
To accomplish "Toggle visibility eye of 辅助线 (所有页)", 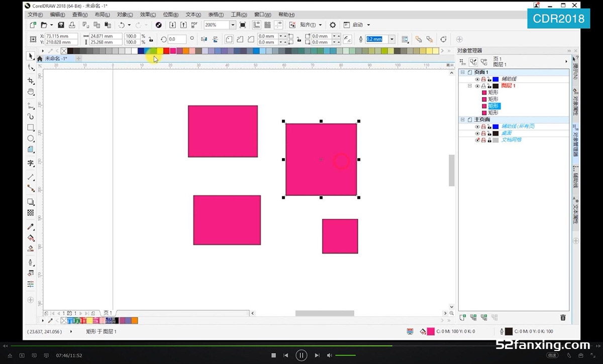I will tap(477, 127).
